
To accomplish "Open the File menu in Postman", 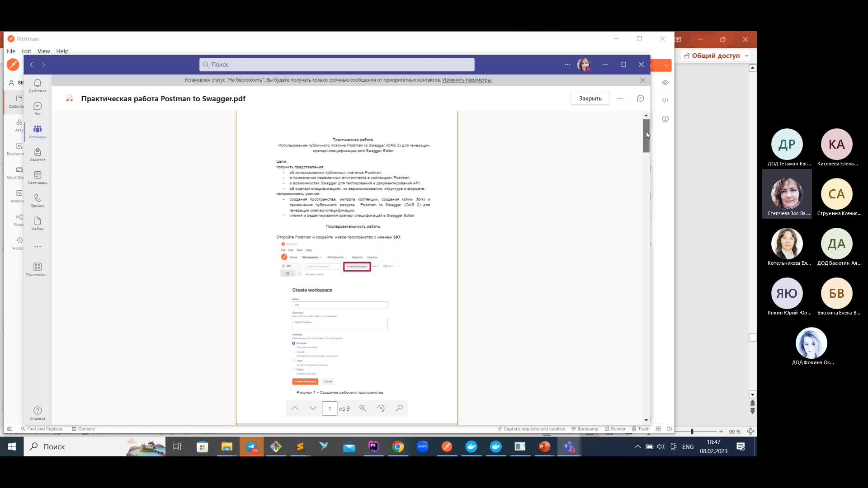I will [11, 51].
